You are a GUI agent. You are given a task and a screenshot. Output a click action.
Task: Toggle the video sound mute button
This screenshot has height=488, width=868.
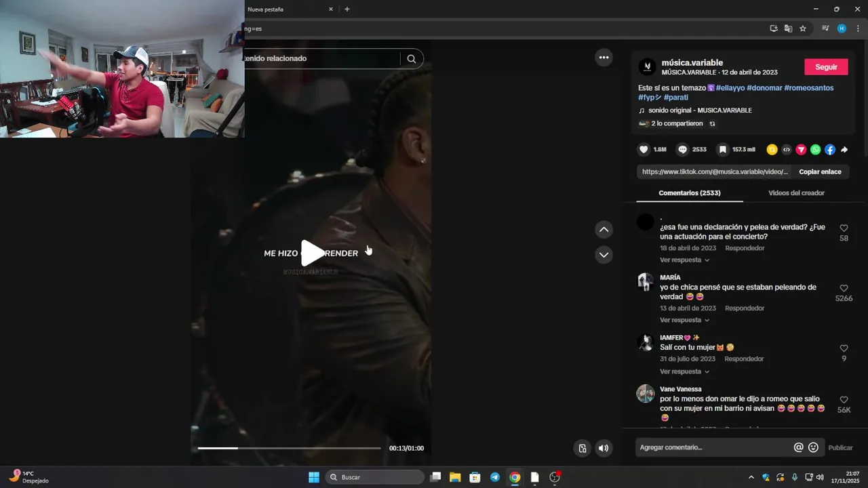point(604,448)
